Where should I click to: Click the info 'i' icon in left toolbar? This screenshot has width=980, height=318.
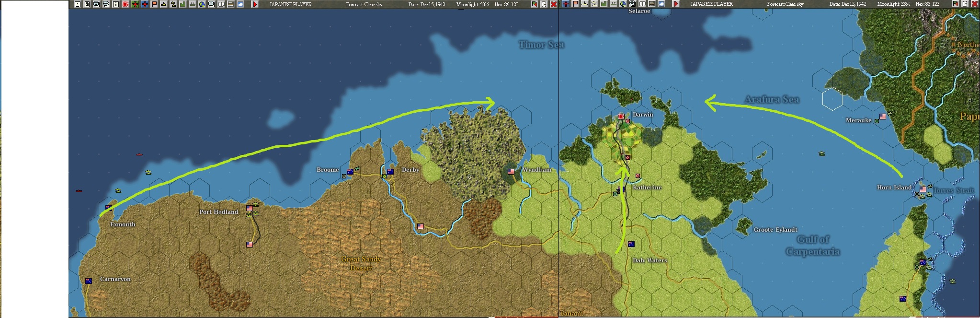click(x=116, y=4)
